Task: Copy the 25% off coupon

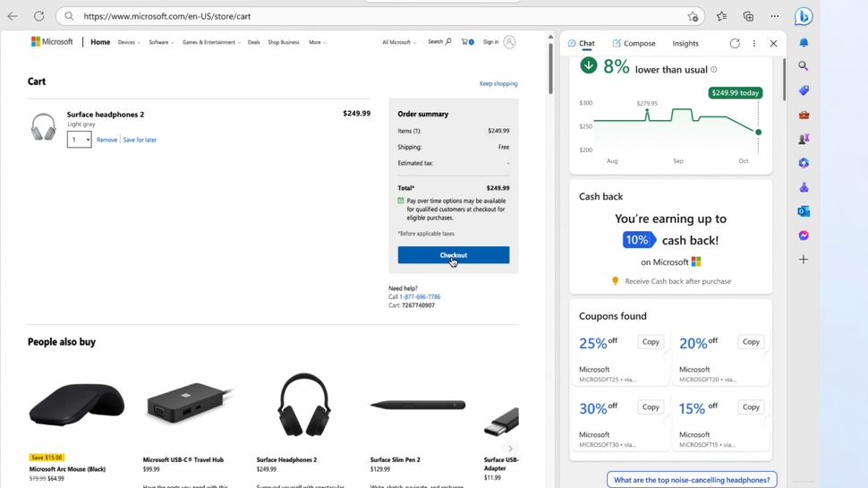Action: (651, 342)
